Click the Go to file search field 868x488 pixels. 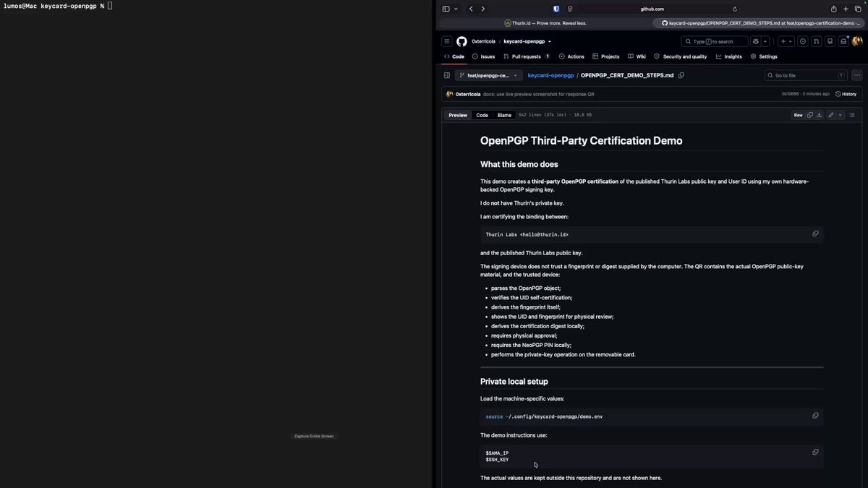(806, 75)
